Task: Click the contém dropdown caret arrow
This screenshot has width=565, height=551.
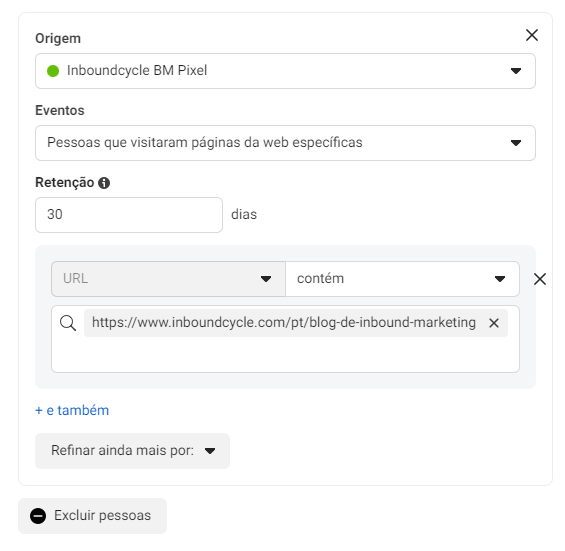Action: point(499,279)
